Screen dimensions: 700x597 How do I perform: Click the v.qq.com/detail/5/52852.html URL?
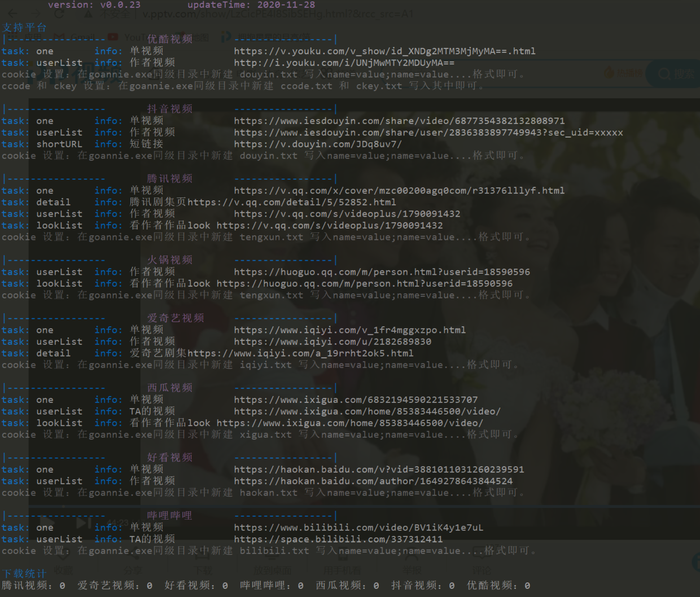(x=292, y=202)
